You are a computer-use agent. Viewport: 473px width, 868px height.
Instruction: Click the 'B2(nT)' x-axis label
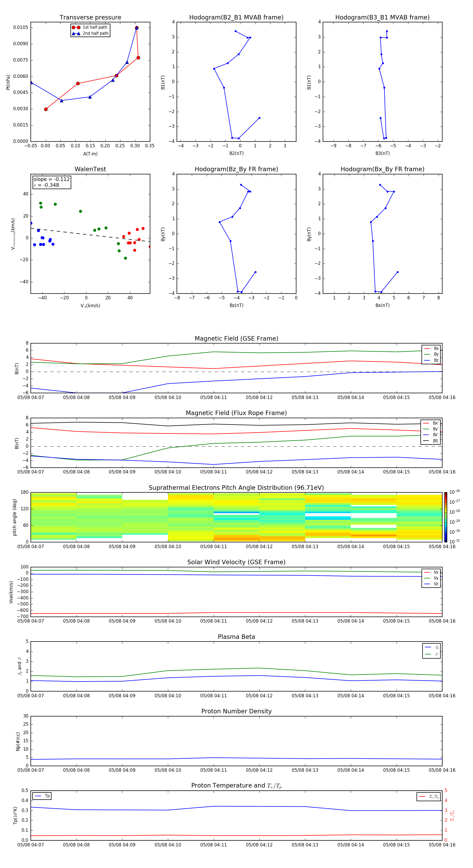point(236,153)
